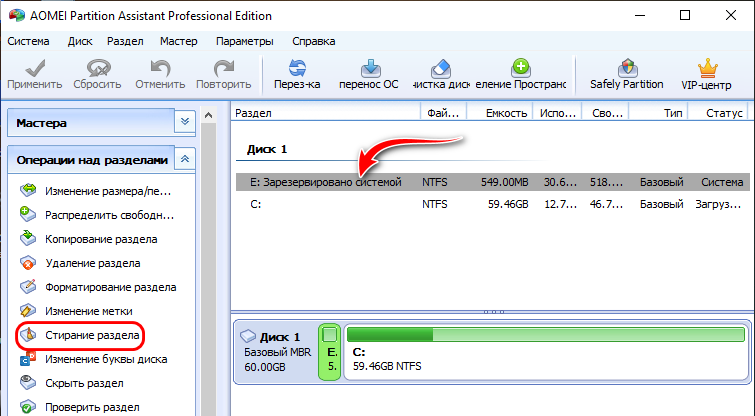Click the Перез-ка reload icon
The width and height of the screenshot is (755, 416).
tap(297, 68)
